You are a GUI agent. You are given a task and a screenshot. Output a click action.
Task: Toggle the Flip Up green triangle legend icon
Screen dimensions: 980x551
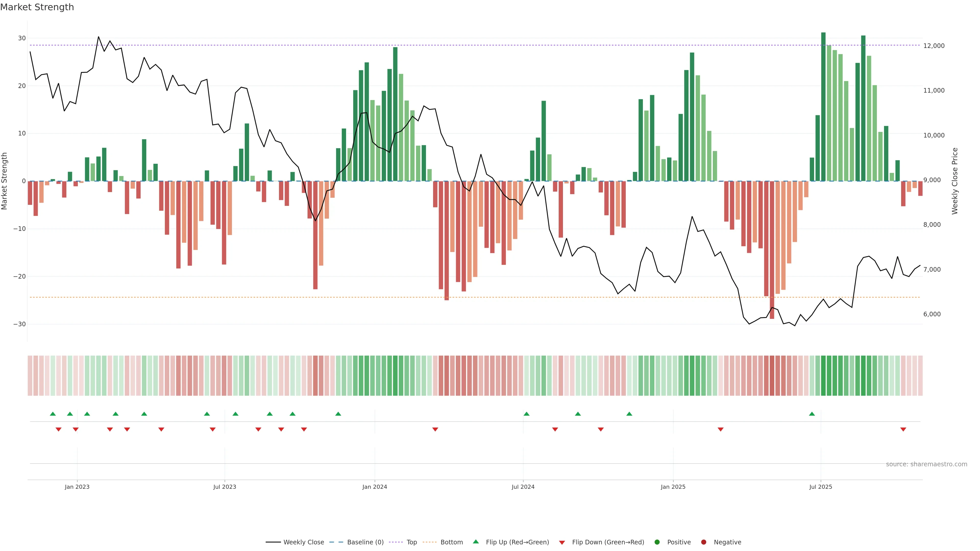coord(475,542)
